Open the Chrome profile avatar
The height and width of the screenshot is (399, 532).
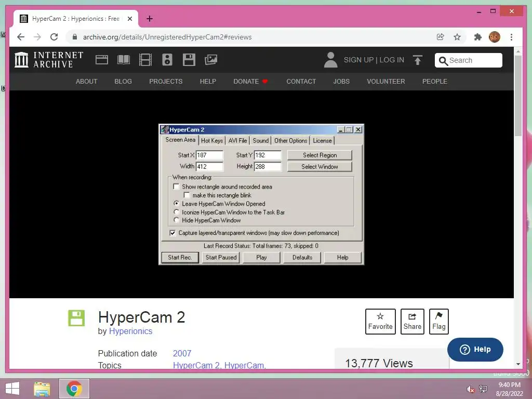(x=495, y=37)
